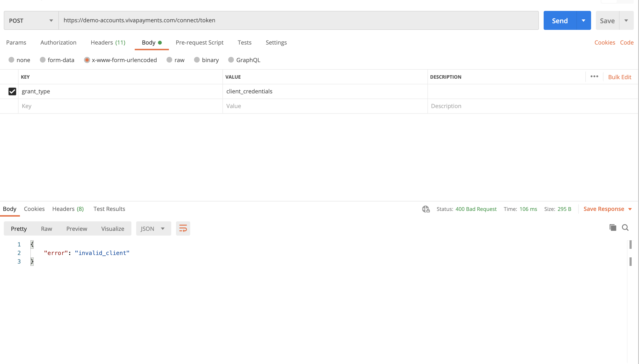
Task: Click the 106 ms time value
Action: point(528,209)
